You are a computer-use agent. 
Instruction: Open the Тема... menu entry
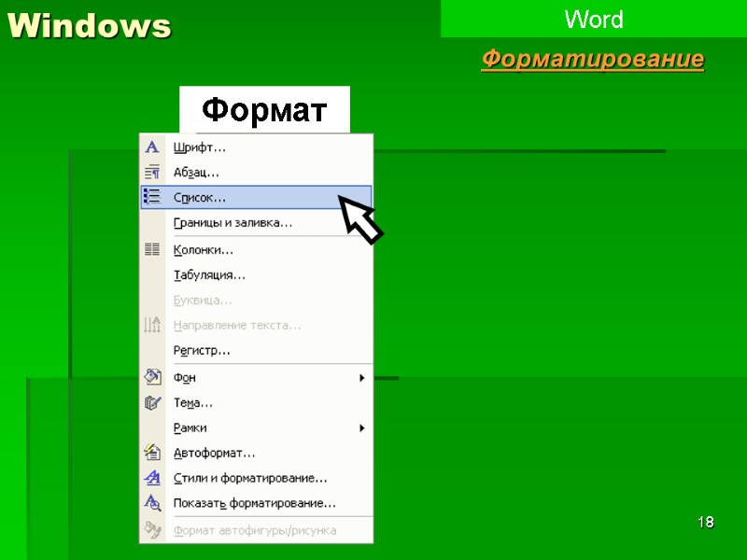[x=256, y=403]
